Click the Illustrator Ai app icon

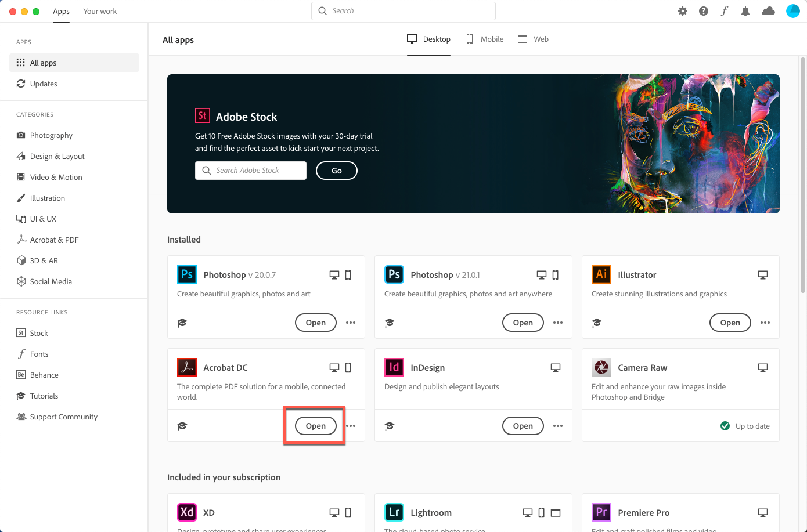(601, 274)
